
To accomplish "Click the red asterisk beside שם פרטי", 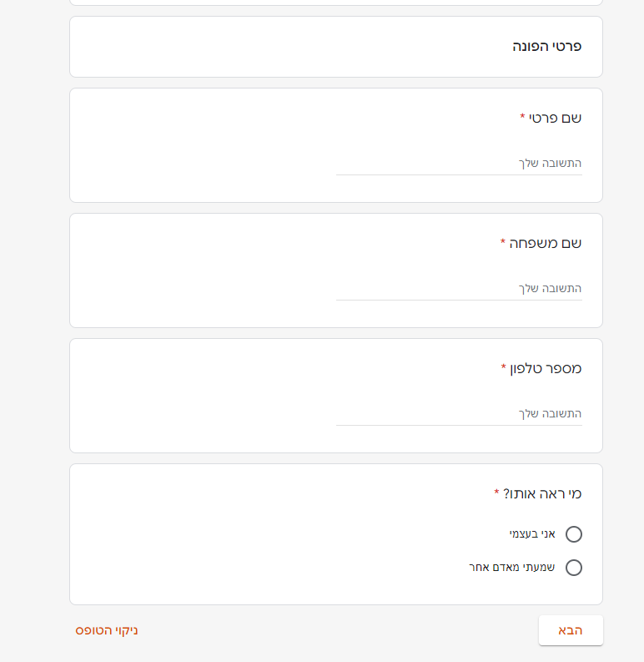I will pyautogui.click(x=522, y=117).
